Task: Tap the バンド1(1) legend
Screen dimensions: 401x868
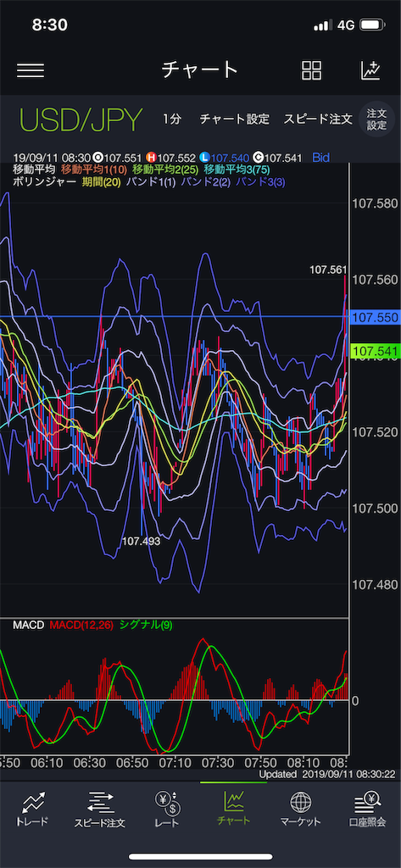Action: click(x=149, y=181)
